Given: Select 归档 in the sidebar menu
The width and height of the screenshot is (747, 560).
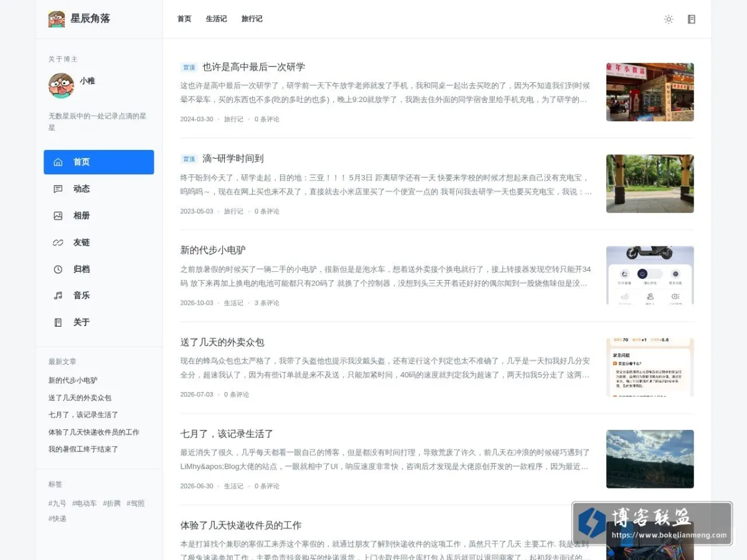Looking at the screenshot, I should pyautogui.click(x=99, y=269).
